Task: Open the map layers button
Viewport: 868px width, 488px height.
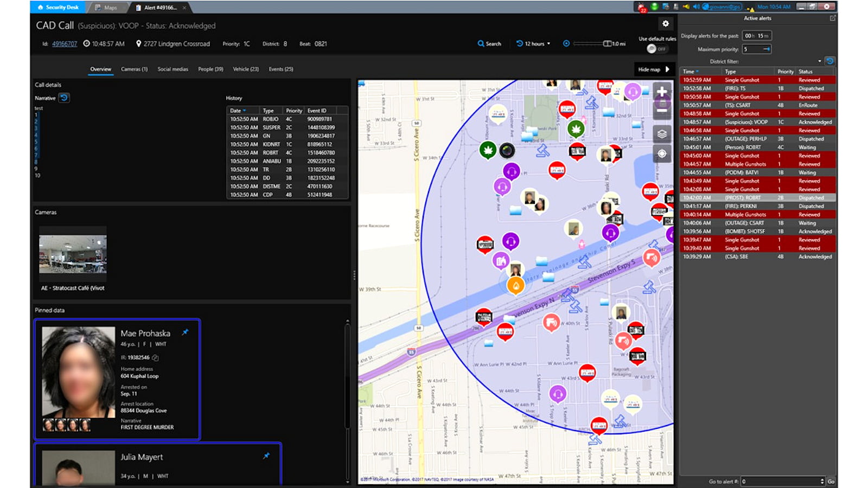Action: (662, 134)
